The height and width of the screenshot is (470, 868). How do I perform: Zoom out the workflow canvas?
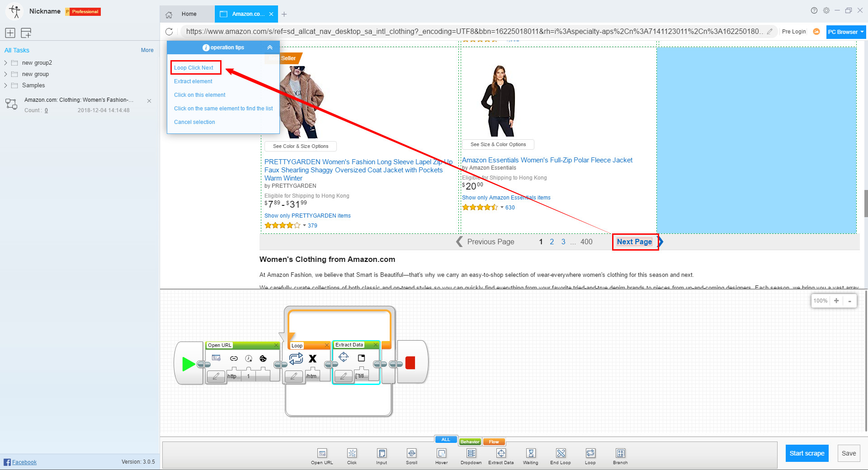(x=849, y=301)
